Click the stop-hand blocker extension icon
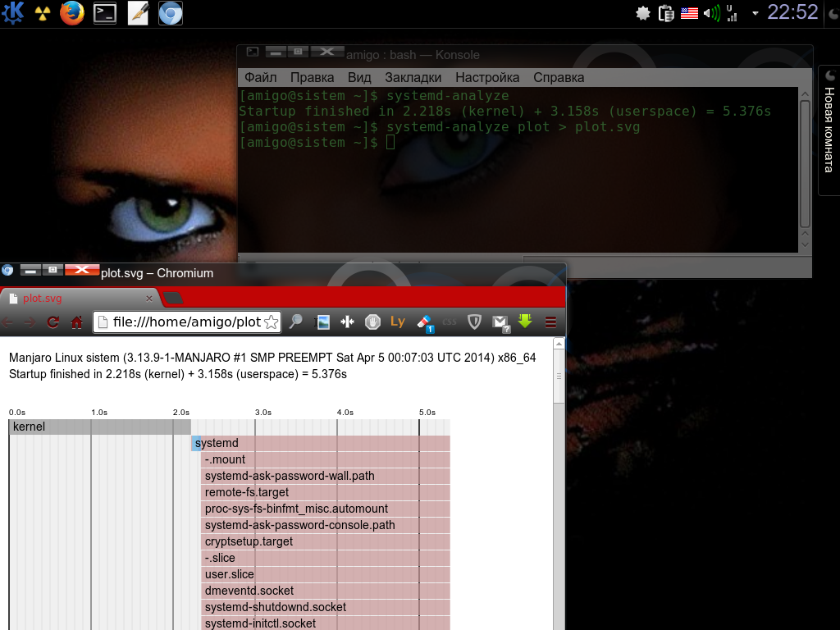This screenshot has width=840, height=630. click(x=372, y=322)
